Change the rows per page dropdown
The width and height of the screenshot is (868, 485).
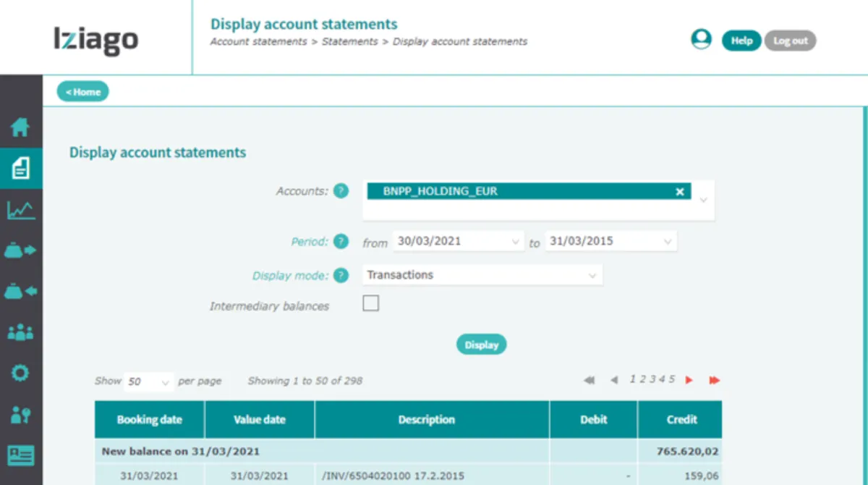[x=149, y=381]
